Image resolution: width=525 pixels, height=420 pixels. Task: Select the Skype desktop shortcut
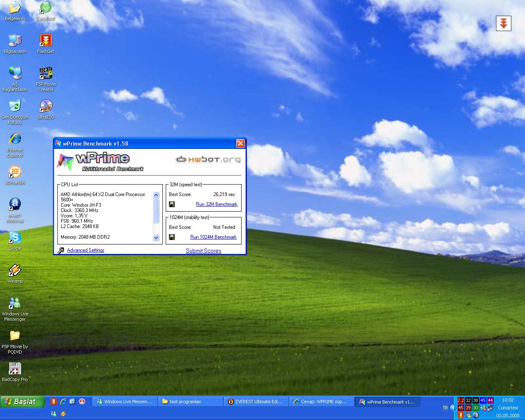(15, 240)
